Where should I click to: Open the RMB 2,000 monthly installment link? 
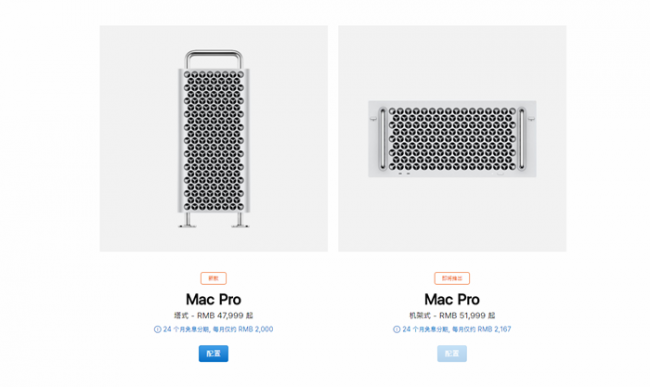point(213,329)
